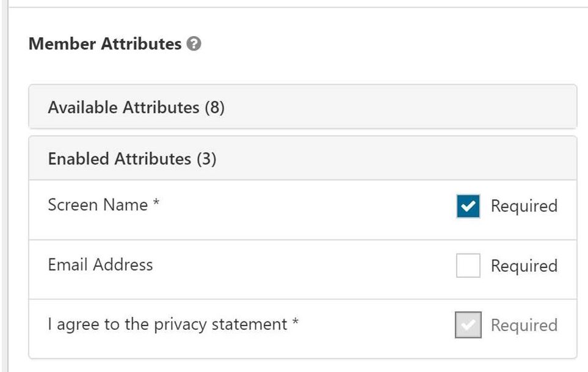The width and height of the screenshot is (588, 372).
Task: Click empty space in the Email Address row
Action: (x=305, y=267)
